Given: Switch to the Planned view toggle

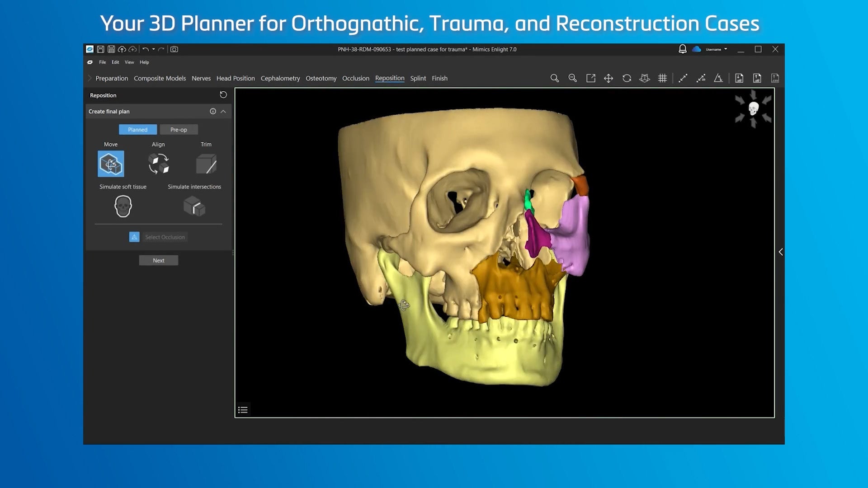Looking at the screenshot, I should tap(138, 130).
